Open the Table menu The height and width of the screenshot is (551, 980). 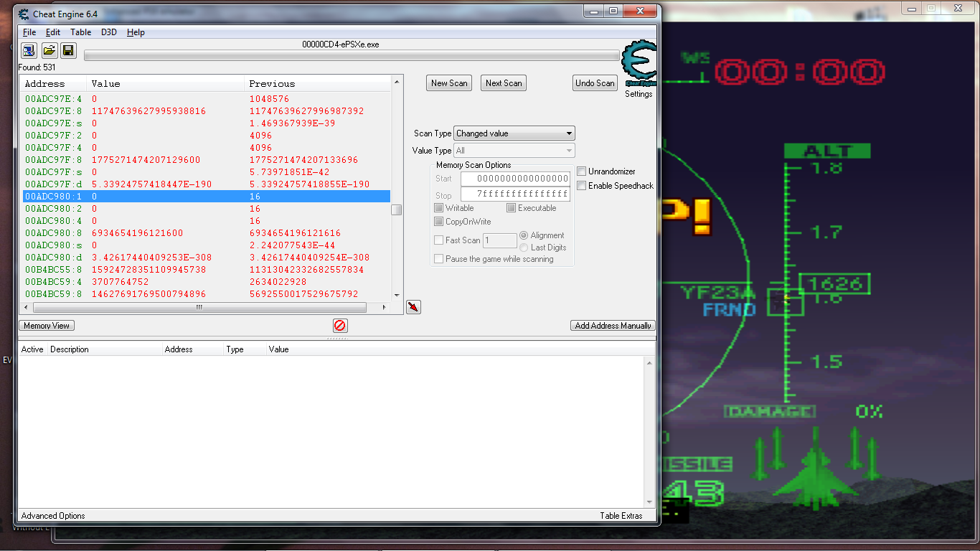80,32
